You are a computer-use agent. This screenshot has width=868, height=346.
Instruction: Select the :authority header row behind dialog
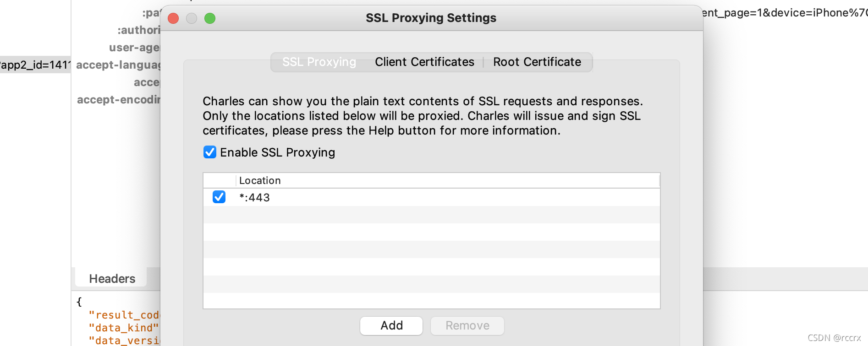pyautogui.click(x=138, y=30)
